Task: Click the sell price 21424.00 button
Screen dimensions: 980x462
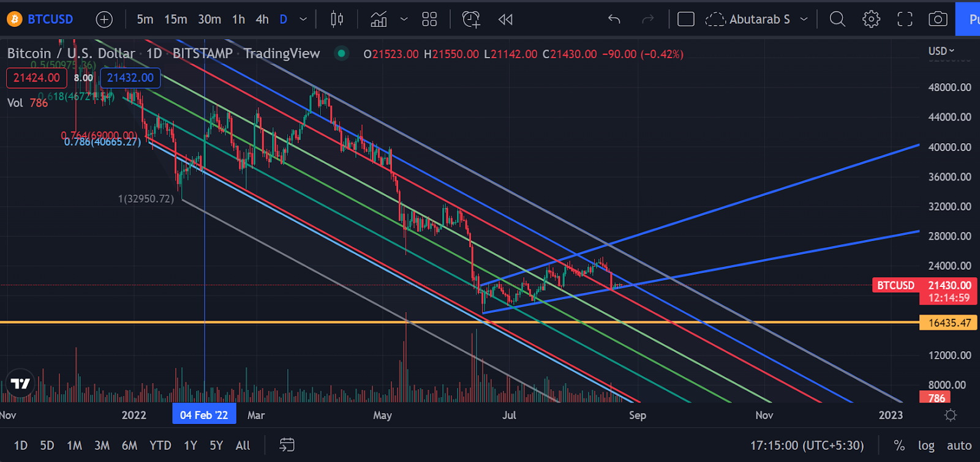Action: [x=37, y=78]
